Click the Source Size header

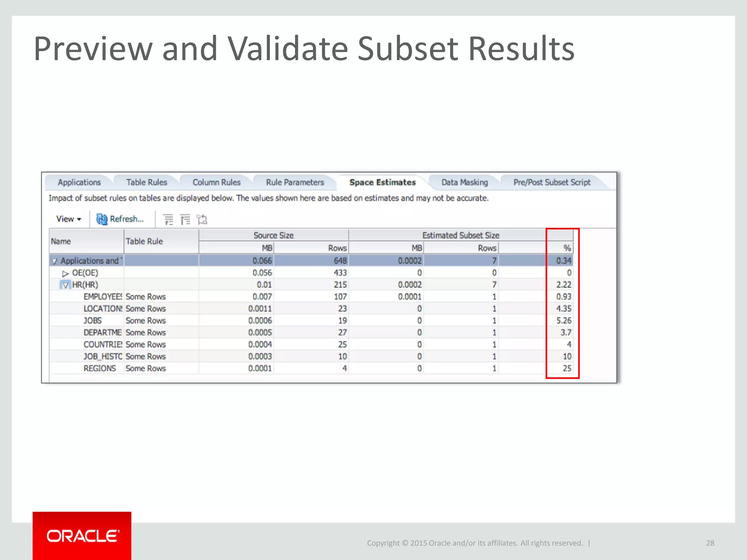tap(274, 235)
